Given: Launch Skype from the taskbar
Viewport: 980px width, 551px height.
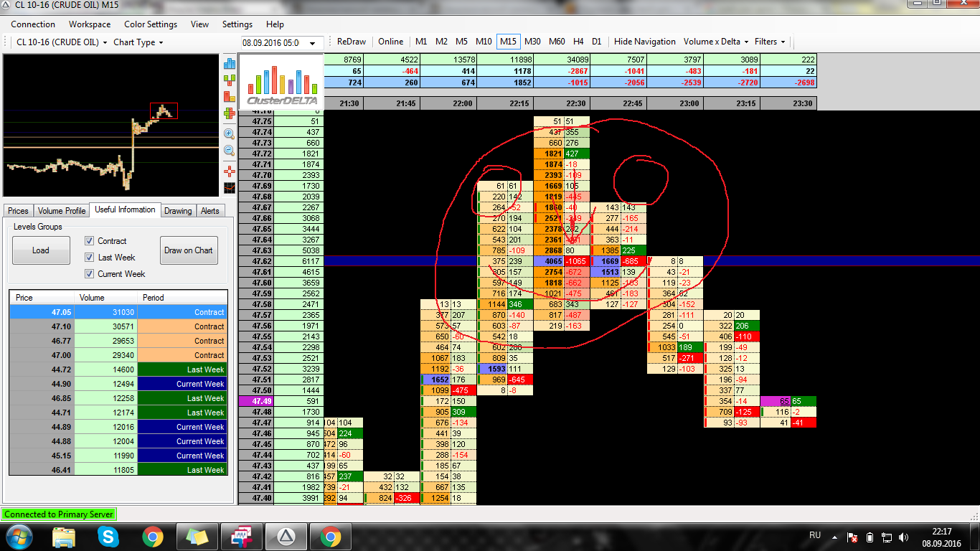Looking at the screenshot, I should tap(108, 536).
